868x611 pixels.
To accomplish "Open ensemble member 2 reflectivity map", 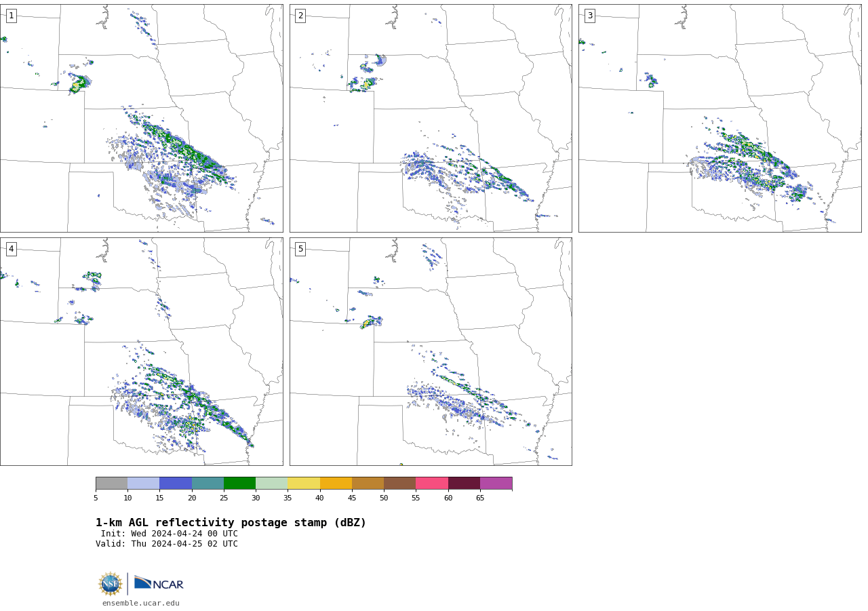I will 431,118.
